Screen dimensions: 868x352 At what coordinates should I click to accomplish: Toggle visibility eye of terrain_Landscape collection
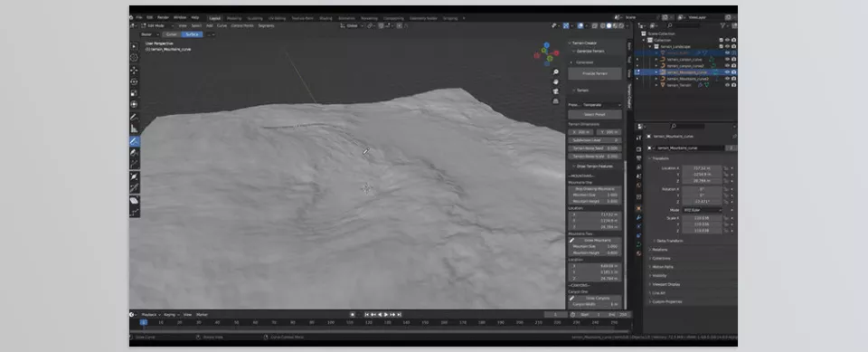(727, 46)
